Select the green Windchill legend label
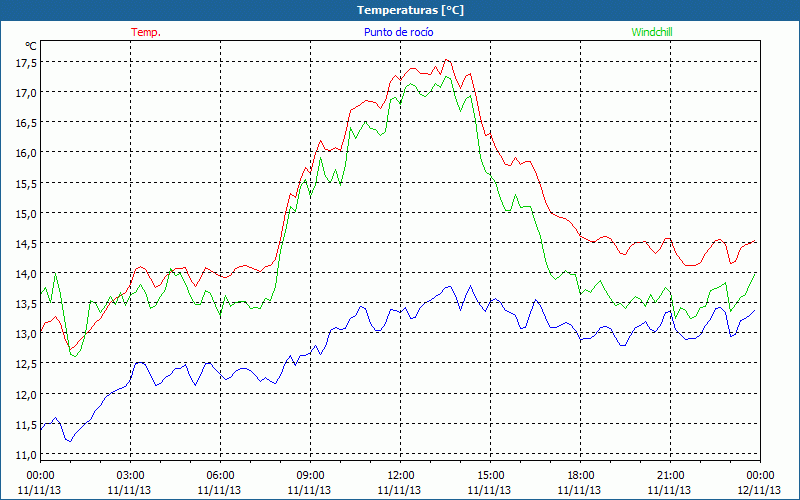Image resolution: width=800 pixels, height=500 pixels. (652, 32)
